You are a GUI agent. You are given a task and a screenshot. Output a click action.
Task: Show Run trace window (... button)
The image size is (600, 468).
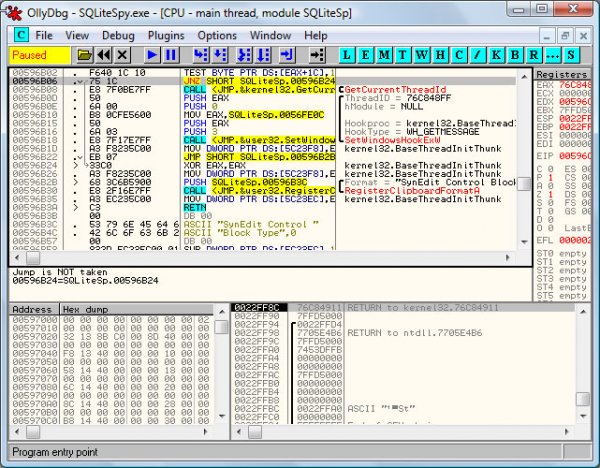pos(553,55)
